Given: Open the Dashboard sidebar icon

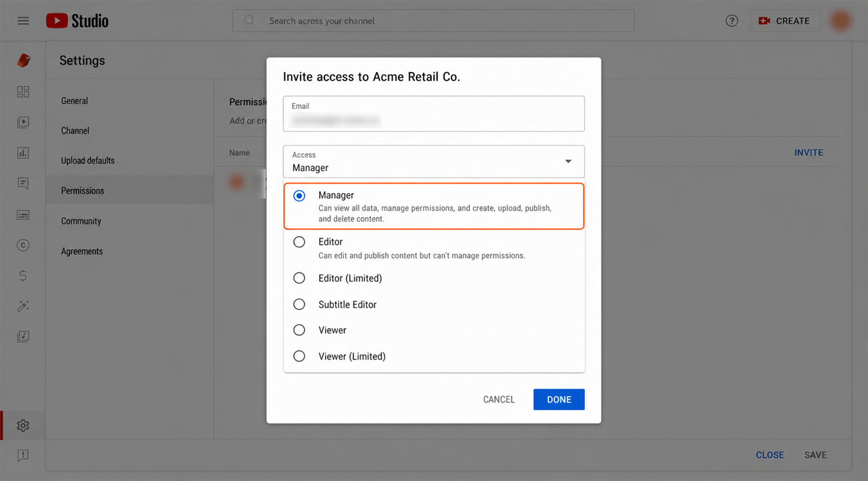Looking at the screenshot, I should [23, 92].
